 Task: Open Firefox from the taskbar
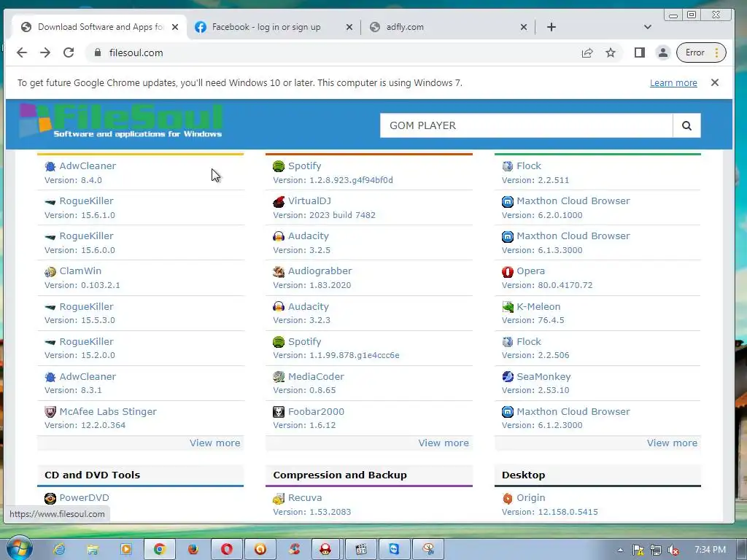point(193,550)
